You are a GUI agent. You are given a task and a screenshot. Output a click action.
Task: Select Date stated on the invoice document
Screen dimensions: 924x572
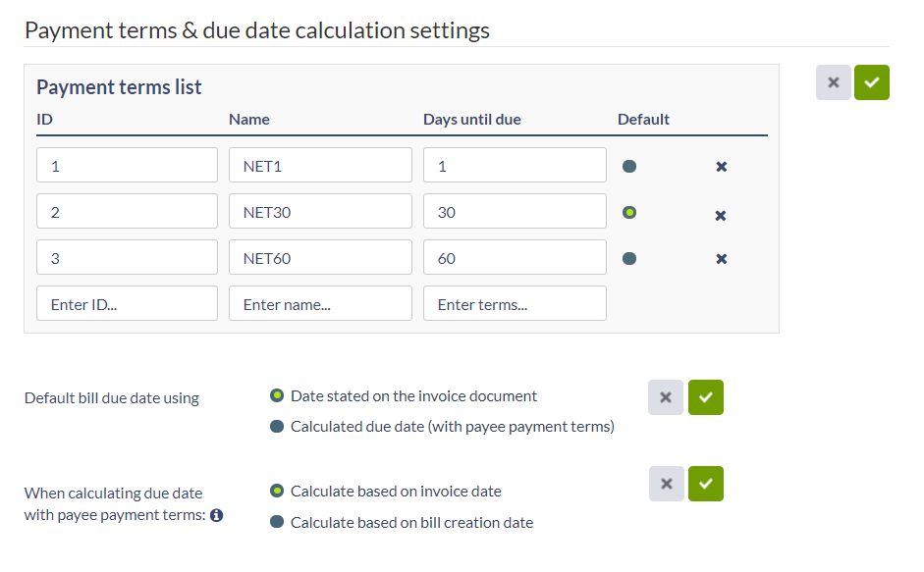403,395
